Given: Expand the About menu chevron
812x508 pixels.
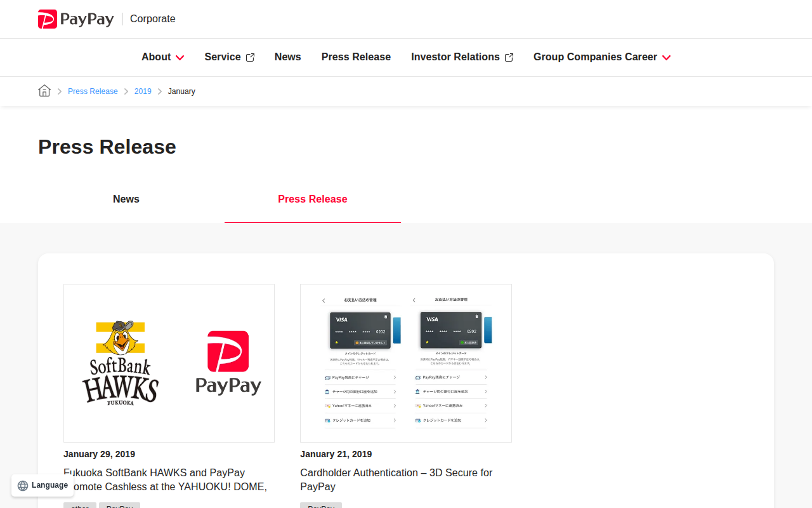Looking at the screenshot, I should click(180, 57).
